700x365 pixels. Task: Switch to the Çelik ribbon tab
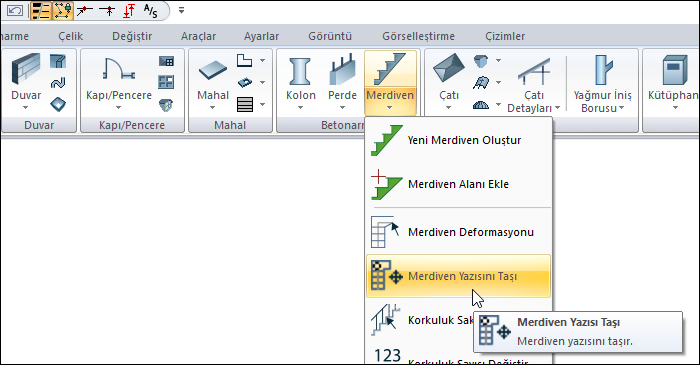click(71, 36)
